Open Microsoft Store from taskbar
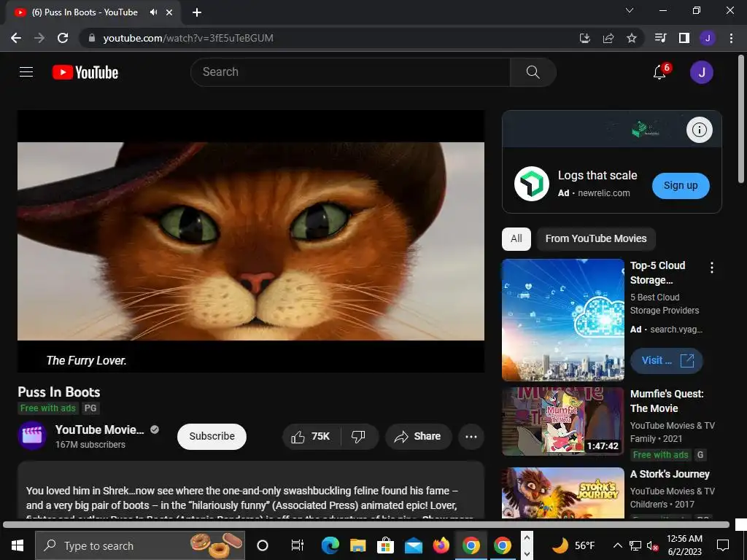Screen dimensions: 747x560 click(x=386, y=545)
